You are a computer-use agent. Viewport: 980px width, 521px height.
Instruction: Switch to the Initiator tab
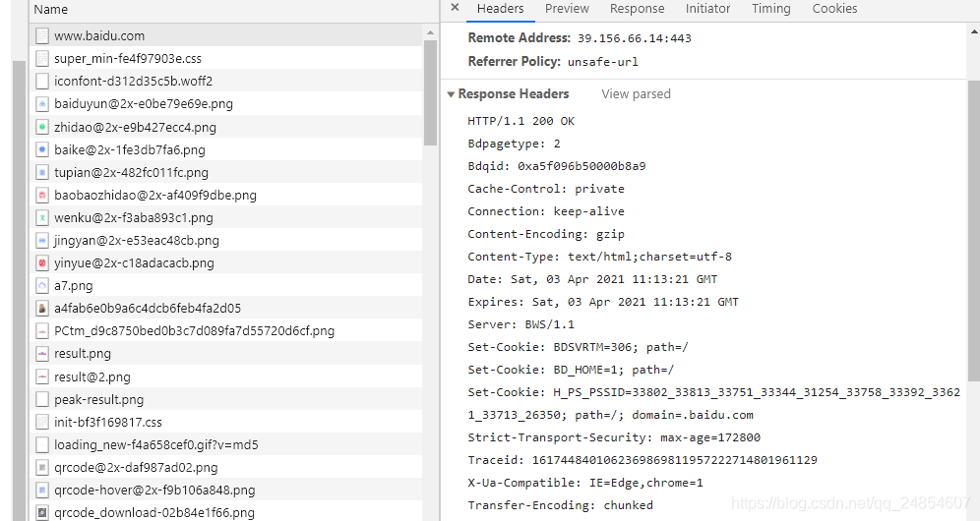(x=707, y=9)
